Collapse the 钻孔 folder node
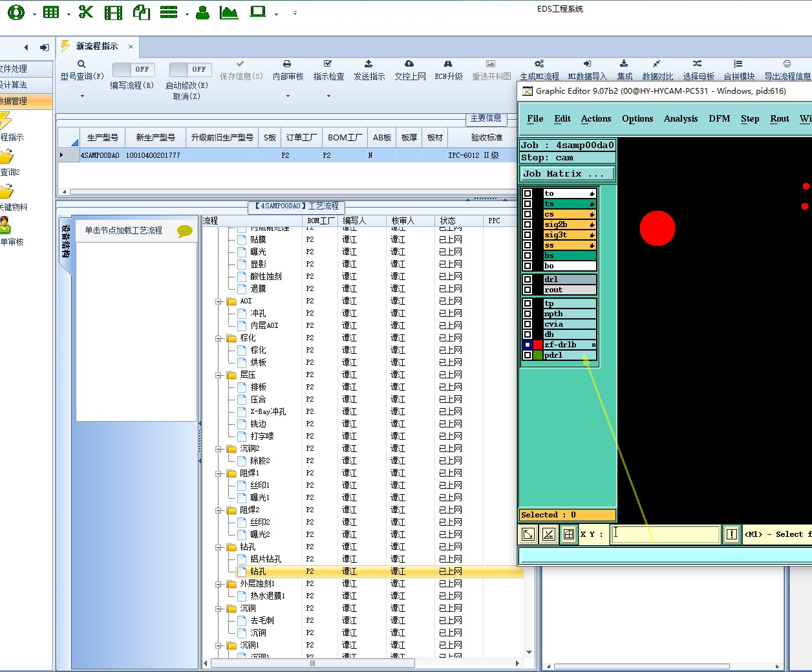The height and width of the screenshot is (672, 812). [x=219, y=547]
